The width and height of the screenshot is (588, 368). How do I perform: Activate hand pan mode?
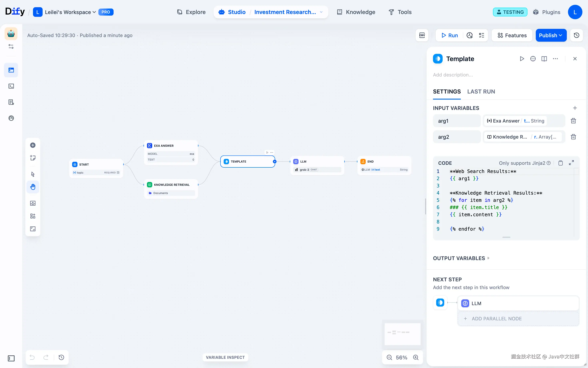click(33, 187)
